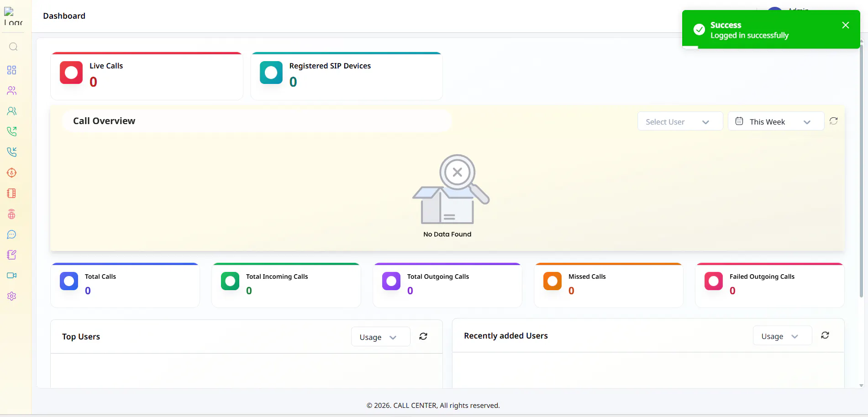Image resolution: width=868 pixels, height=417 pixels.
Task: Refresh the Recently added Users list
Action: pos(825,335)
